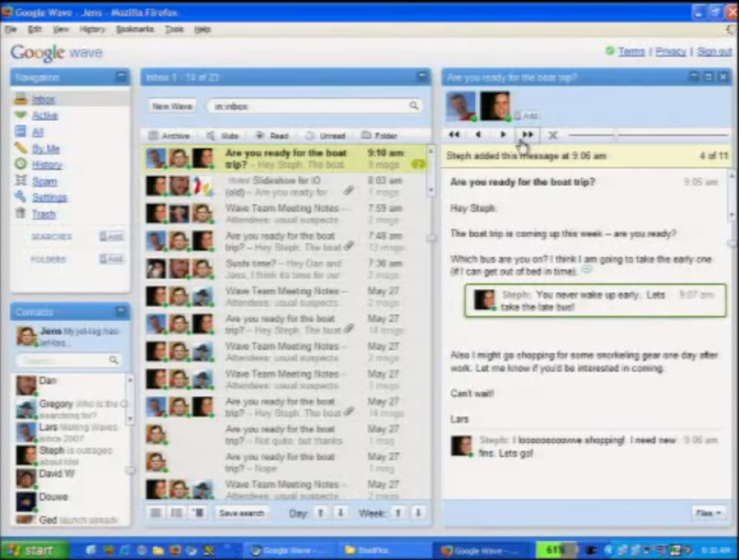
Task: Open the Trash link
Action: 43,214
